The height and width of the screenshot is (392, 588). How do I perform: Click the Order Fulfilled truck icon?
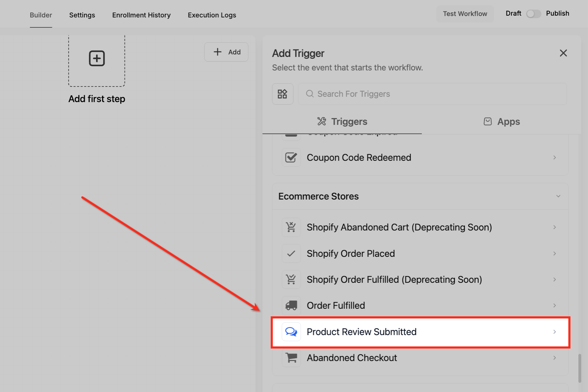point(291,306)
